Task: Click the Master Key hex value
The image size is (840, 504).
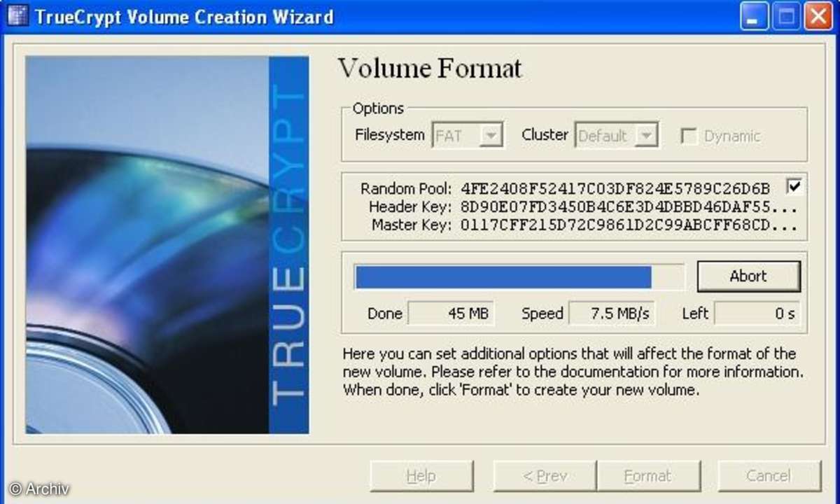Action: tap(629, 225)
